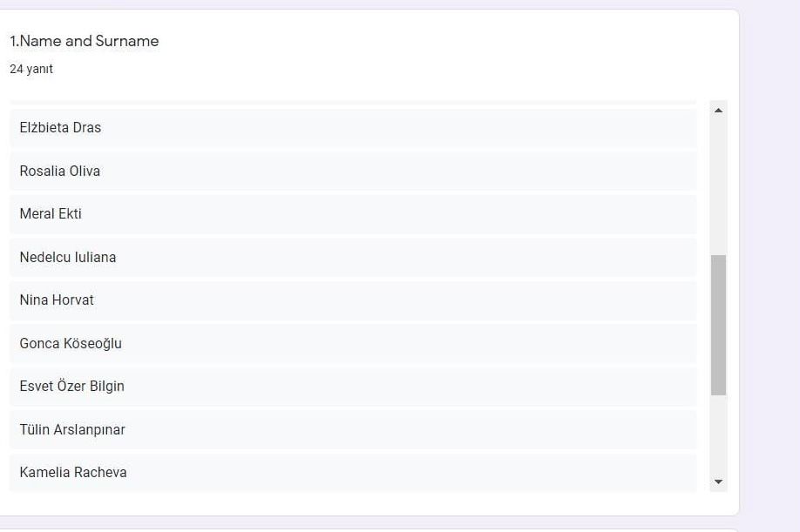The image size is (800, 532).
Task: Select the Elżbieta Dras response row
Action: (x=353, y=128)
